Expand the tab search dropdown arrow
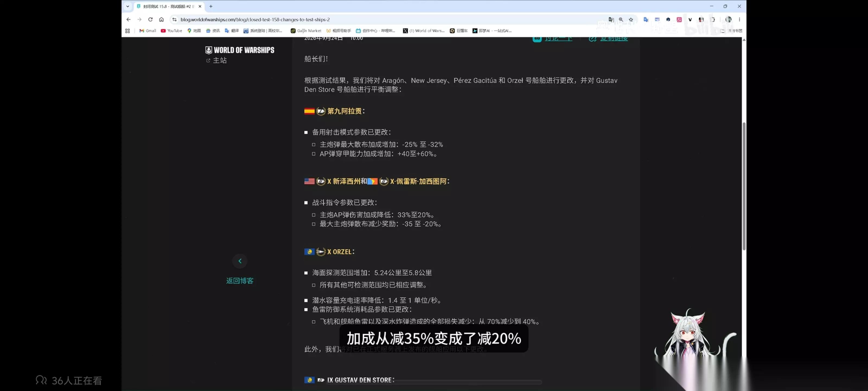Screen dimensions: 868x391 point(128,6)
